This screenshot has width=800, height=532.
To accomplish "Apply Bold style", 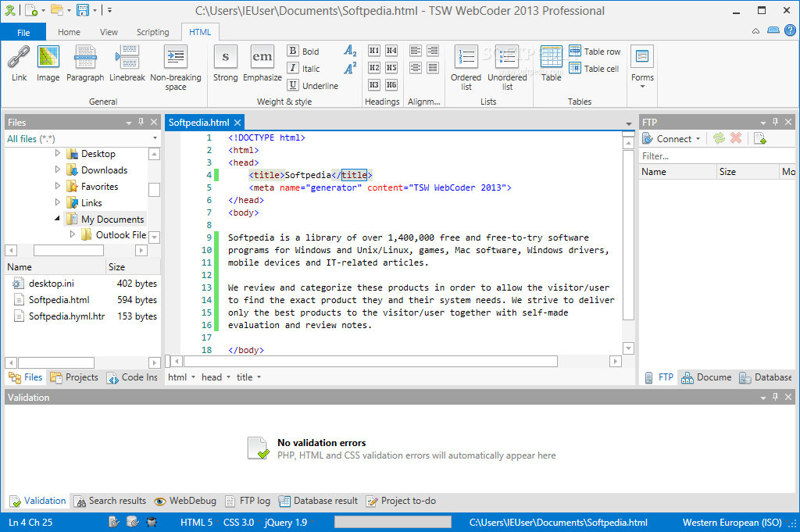I will (303, 51).
